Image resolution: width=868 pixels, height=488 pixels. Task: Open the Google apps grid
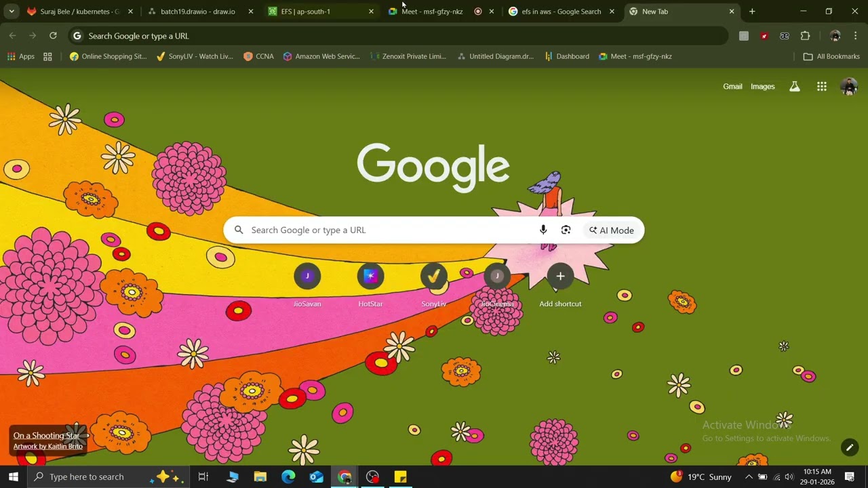click(x=821, y=86)
